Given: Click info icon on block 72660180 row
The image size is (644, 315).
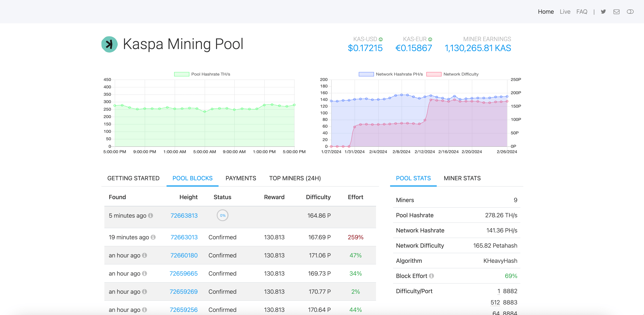Looking at the screenshot, I should [145, 255].
